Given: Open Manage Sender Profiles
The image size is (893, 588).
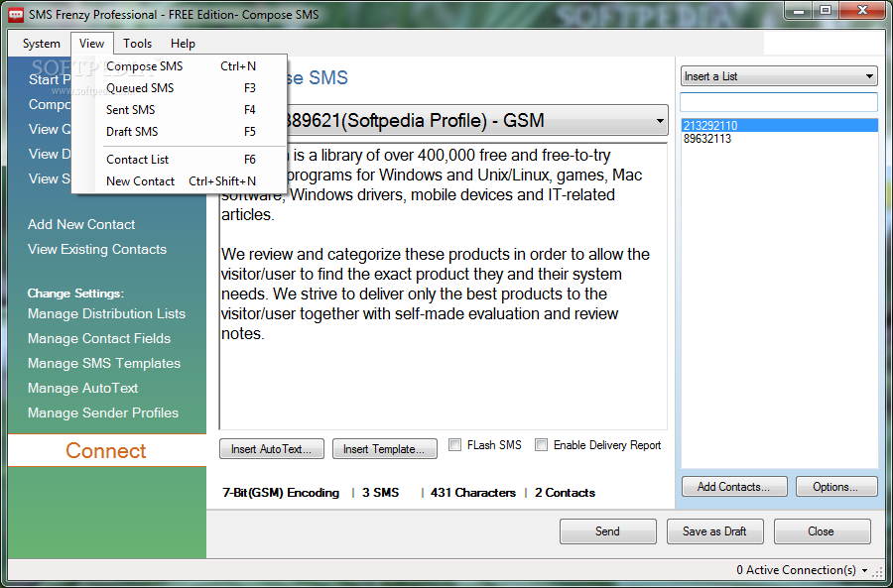Looking at the screenshot, I should point(103,412).
